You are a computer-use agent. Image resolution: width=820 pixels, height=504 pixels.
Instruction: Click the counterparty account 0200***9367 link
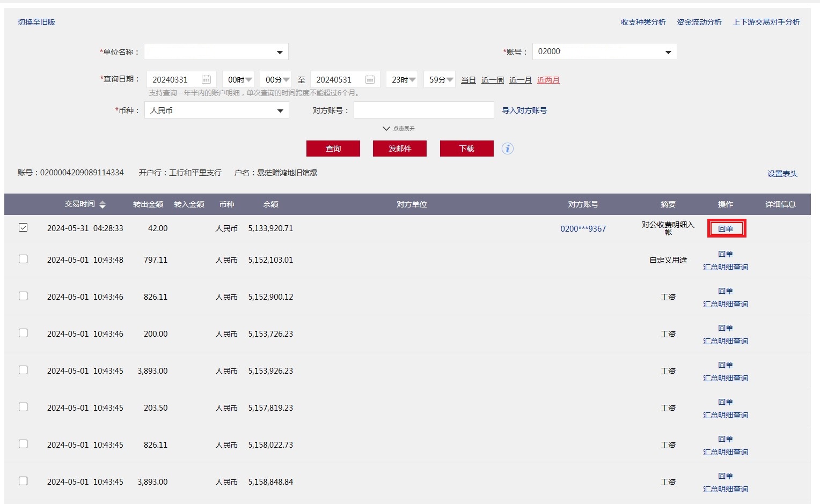pos(583,229)
